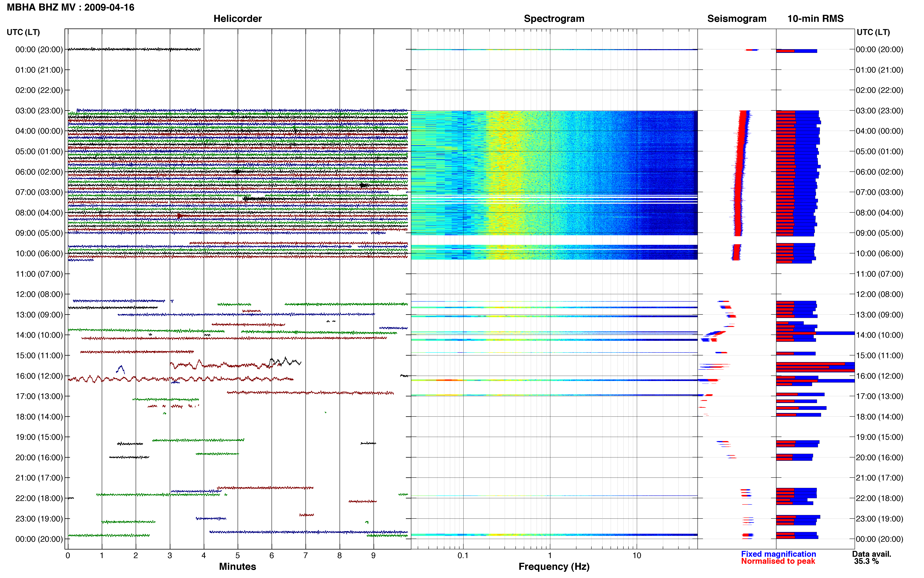Click left axis label '10:00 (06:00)'

coord(39,254)
